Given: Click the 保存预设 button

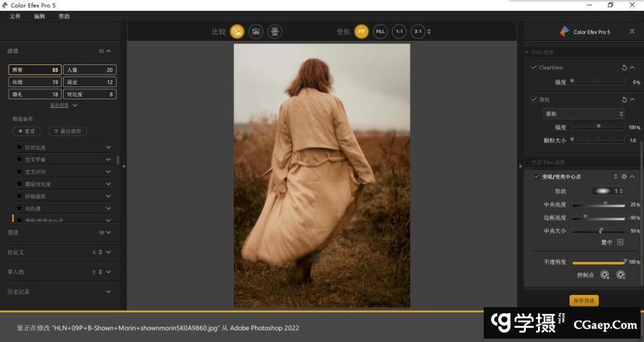Looking at the screenshot, I should (583, 300).
